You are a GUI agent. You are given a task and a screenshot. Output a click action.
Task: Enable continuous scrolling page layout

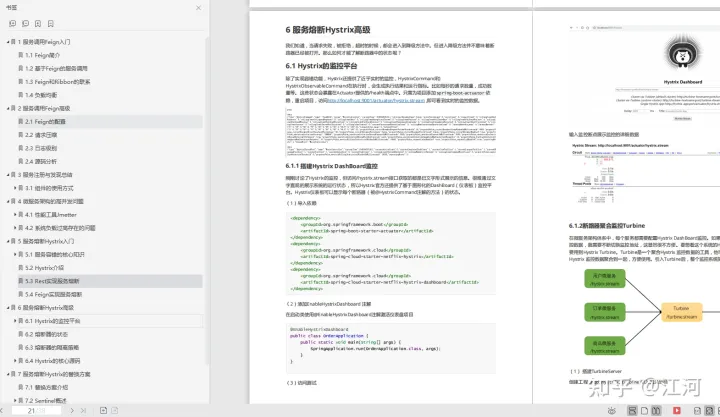point(632,411)
